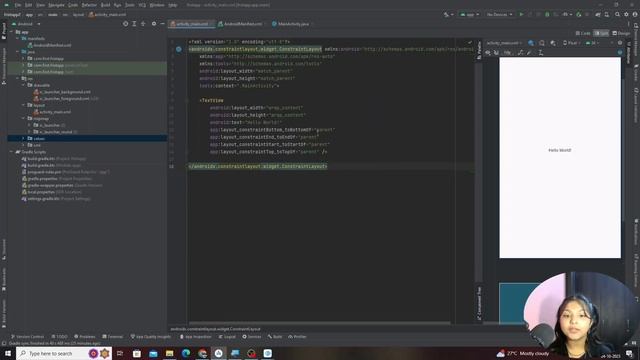Collapse the layout folder in tree

(x=24, y=105)
